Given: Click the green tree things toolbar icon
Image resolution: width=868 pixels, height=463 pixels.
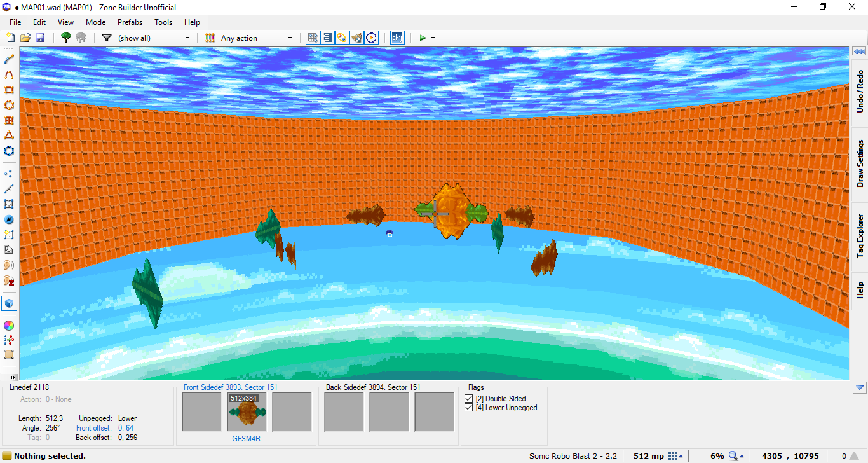Looking at the screenshot, I should (65, 38).
